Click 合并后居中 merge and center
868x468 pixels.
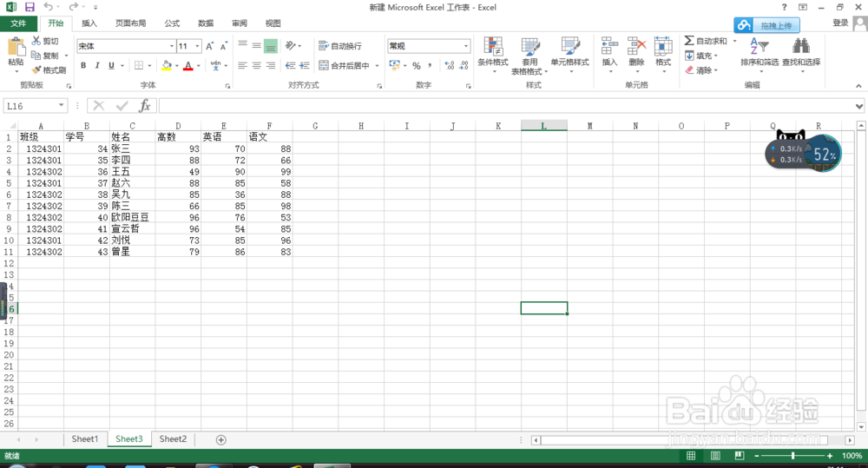click(345, 65)
